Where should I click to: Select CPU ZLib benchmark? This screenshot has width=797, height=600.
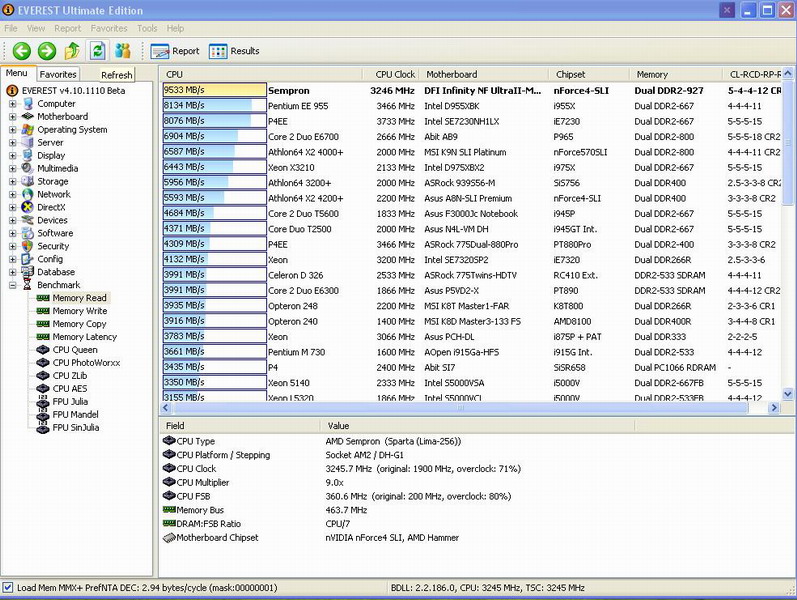[70, 376]
